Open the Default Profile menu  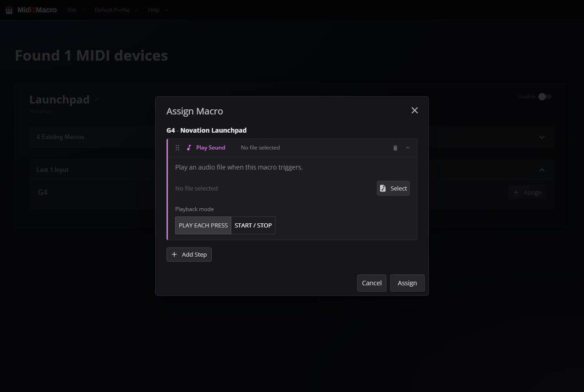[x=116, y=10]
